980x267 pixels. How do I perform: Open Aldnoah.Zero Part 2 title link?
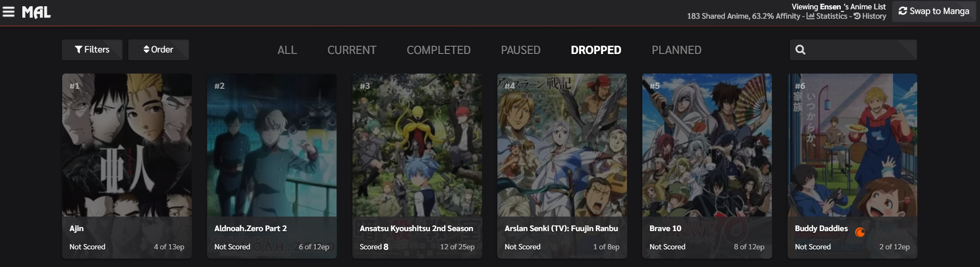pyautogui.click(x=250, y=229)
